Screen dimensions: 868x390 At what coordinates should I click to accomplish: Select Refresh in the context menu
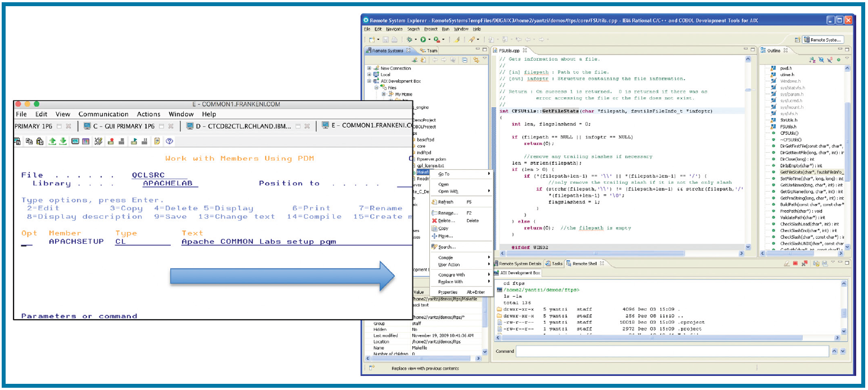click(x=445, y=202)
